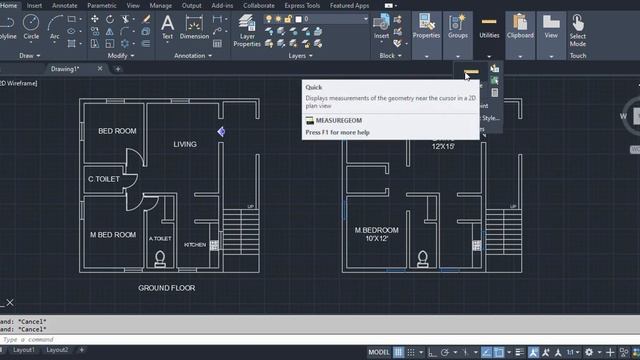
Task: Switch to the Insert ribbon tab
Action: [34, 6]
